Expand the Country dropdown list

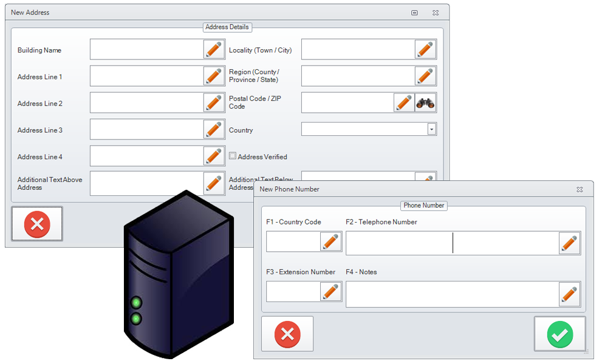coord(431,129)
